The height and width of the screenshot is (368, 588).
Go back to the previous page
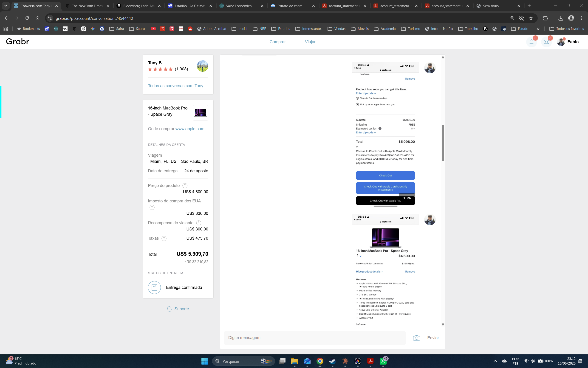[x=7, y=18]
